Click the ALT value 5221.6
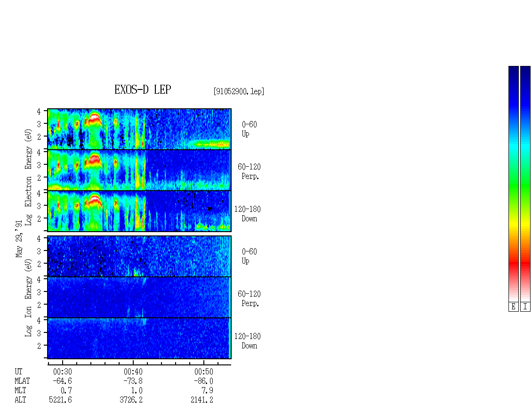The height and width of the screenshot is (412, 532). click(x=60, y=400)
